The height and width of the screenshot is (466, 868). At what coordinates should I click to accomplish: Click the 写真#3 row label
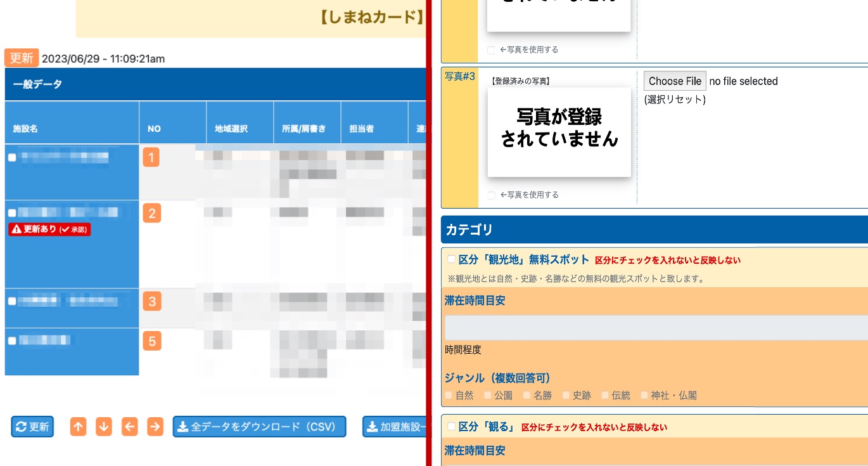click(460, 76)
